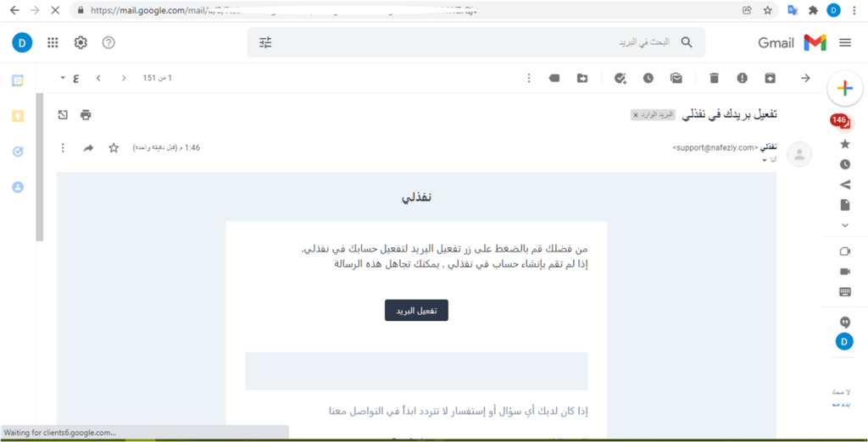Click the colorful compose plus button
The image size is (868, 442).
tap(845, 89)
